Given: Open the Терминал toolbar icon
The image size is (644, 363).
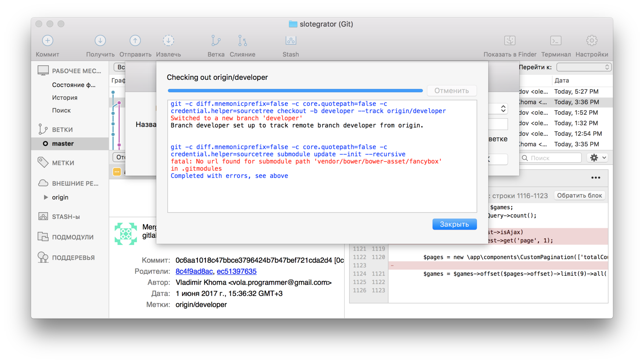Looking at the screenshot, I should tap(556, 41).
